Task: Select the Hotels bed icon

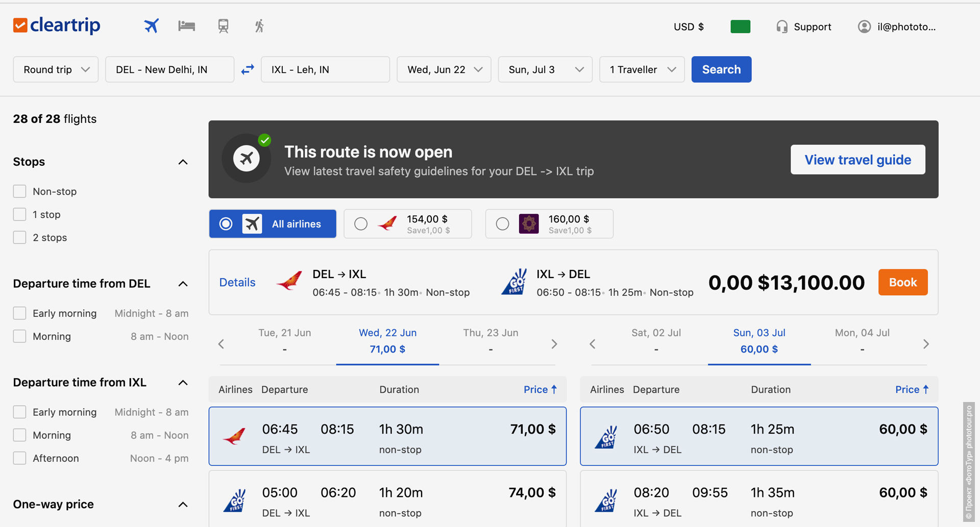Action: click(186, 26)
